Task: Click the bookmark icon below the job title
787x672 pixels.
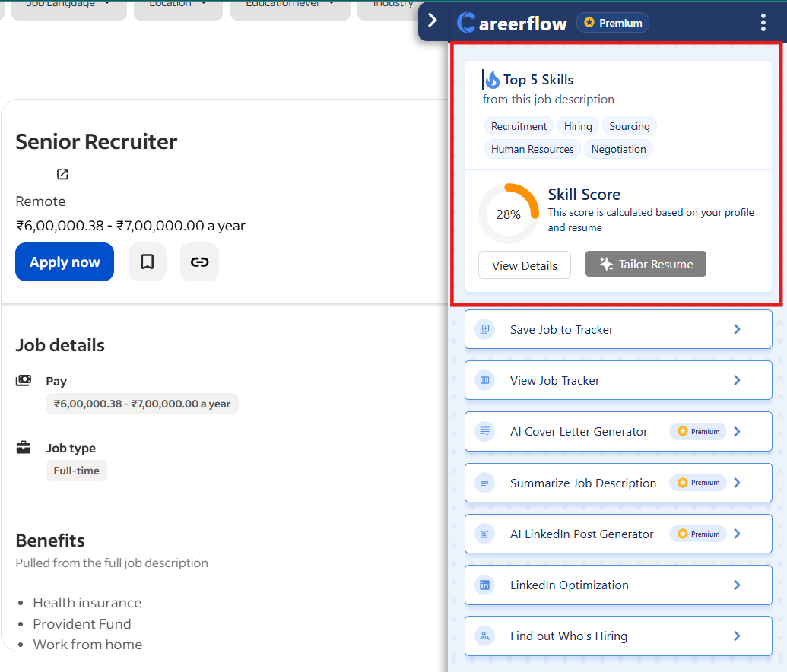Action: [x=148, y=262]
